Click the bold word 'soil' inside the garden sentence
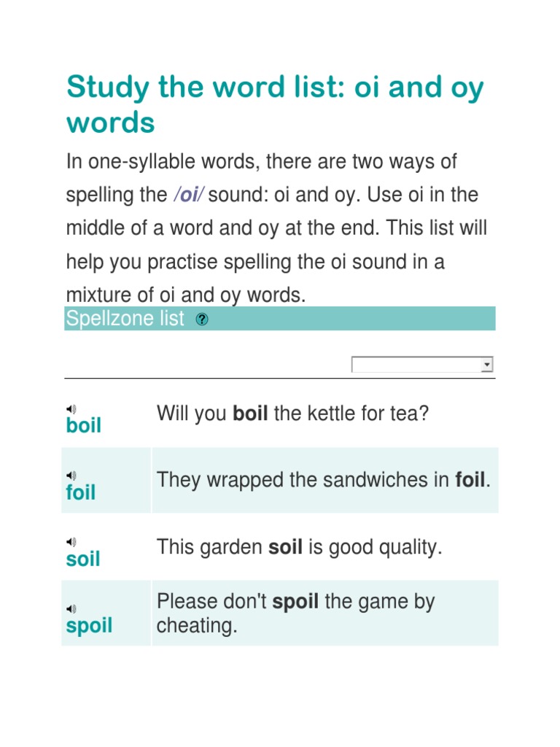The width and height of the screenshot is (560, 747). [286, 547]
